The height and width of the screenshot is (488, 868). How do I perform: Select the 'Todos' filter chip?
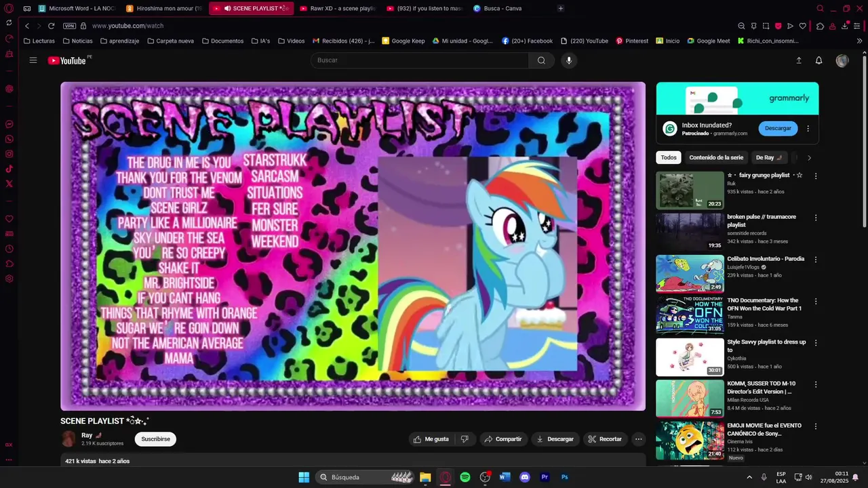[669, 158]
